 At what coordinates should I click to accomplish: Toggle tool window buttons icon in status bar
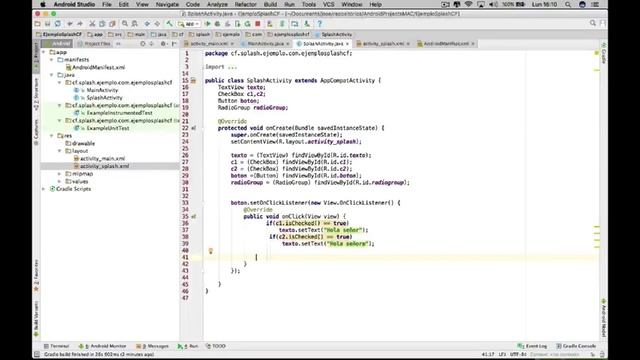pos(37,354)
